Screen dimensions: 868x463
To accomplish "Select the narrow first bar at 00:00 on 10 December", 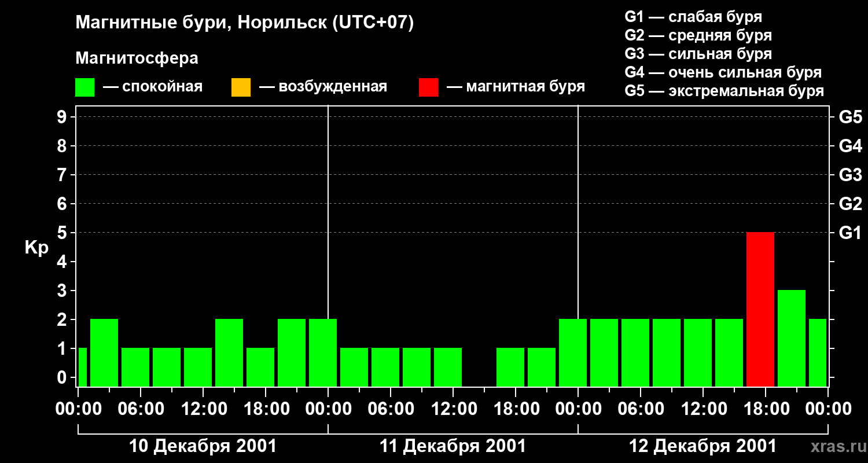I will pos(82,367).
